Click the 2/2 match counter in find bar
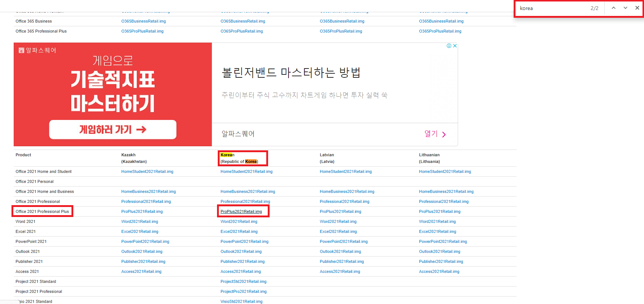Image resolution: width=644 pixels, height=304 pixels. click(594, 8)
